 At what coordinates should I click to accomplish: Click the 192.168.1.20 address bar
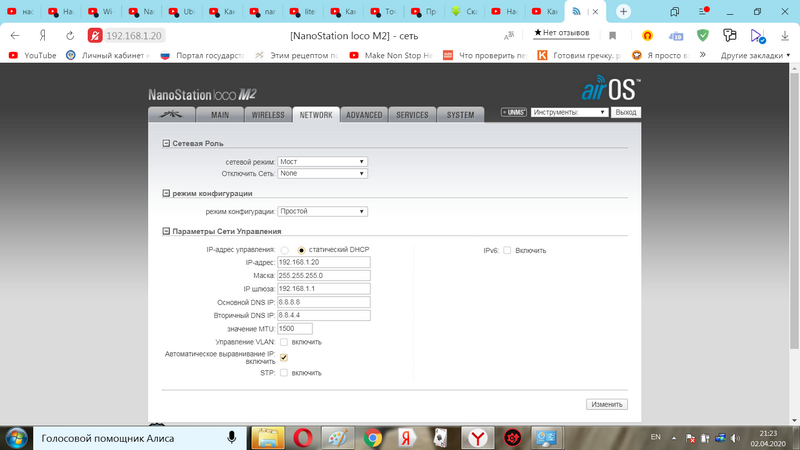tap(134, 36)
